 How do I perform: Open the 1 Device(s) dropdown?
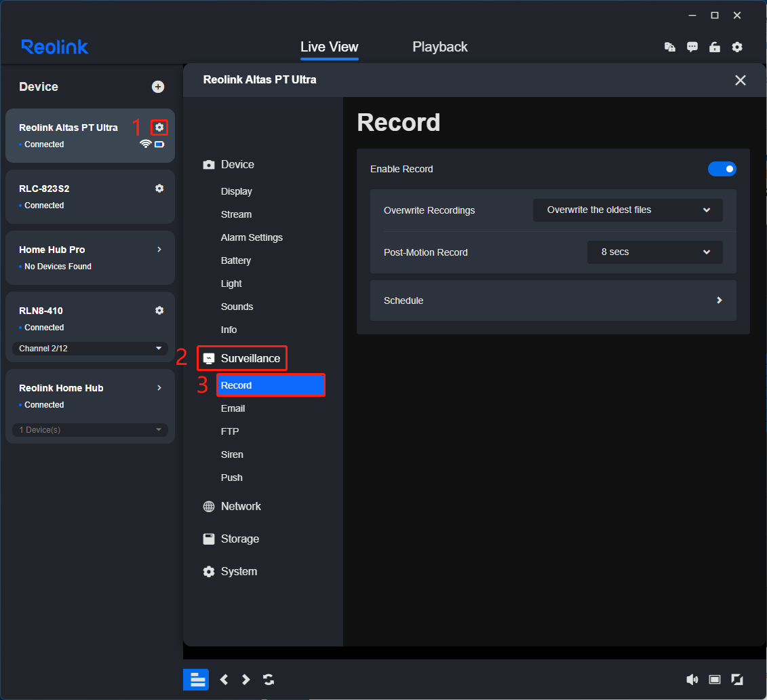pos(90,430)
